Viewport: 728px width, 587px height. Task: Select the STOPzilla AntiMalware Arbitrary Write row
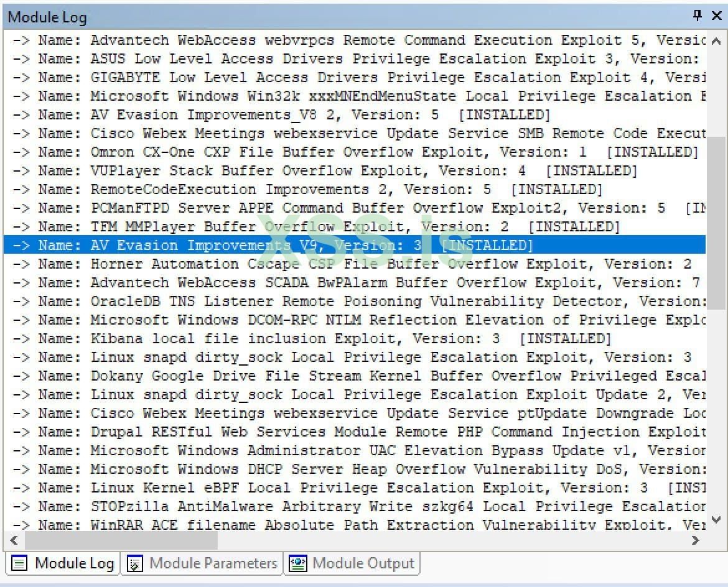355,506
